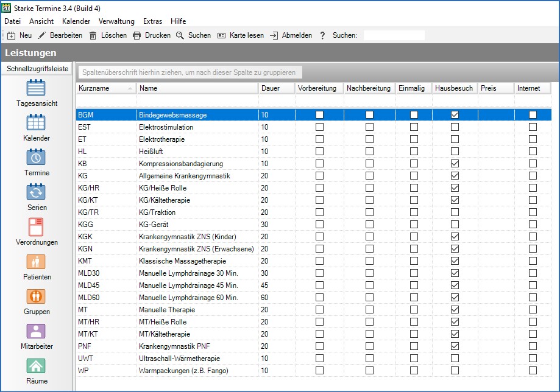Viewport: 560px width, 392px height.
Task: Open Gruppen from the sidebar
Action: (x=37, y=296)
